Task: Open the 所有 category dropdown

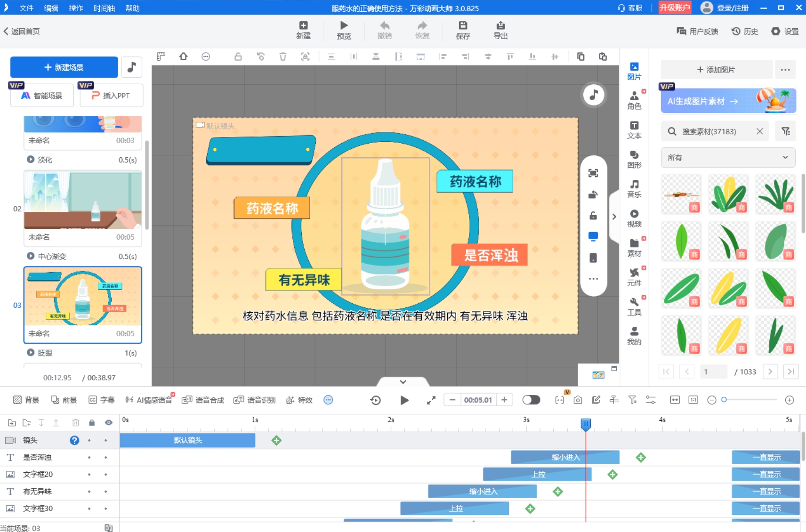Action: tap(728, 158)
